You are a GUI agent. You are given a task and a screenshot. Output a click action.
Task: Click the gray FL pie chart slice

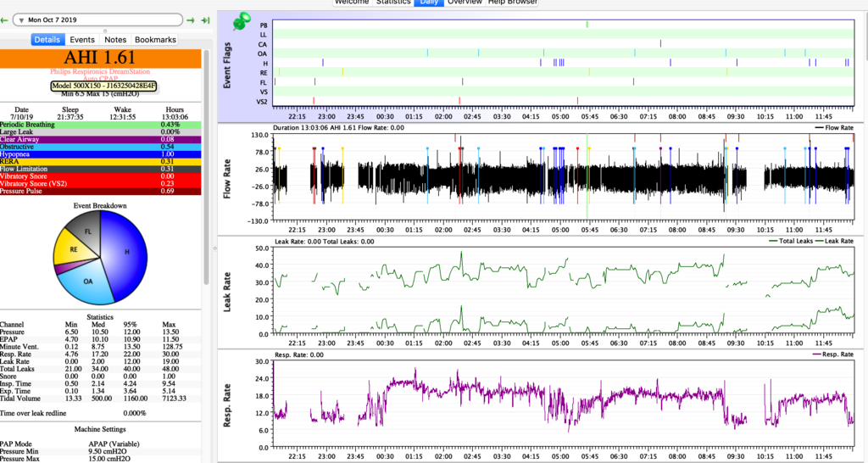click(88, 231)
